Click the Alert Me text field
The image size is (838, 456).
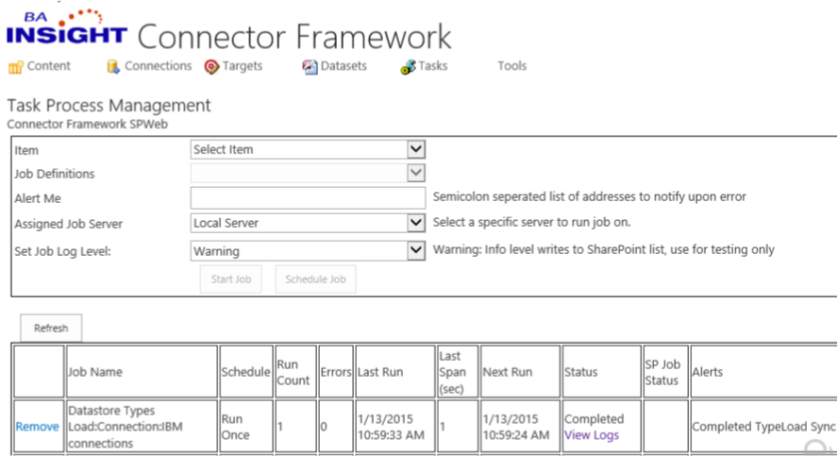[308, 198]
